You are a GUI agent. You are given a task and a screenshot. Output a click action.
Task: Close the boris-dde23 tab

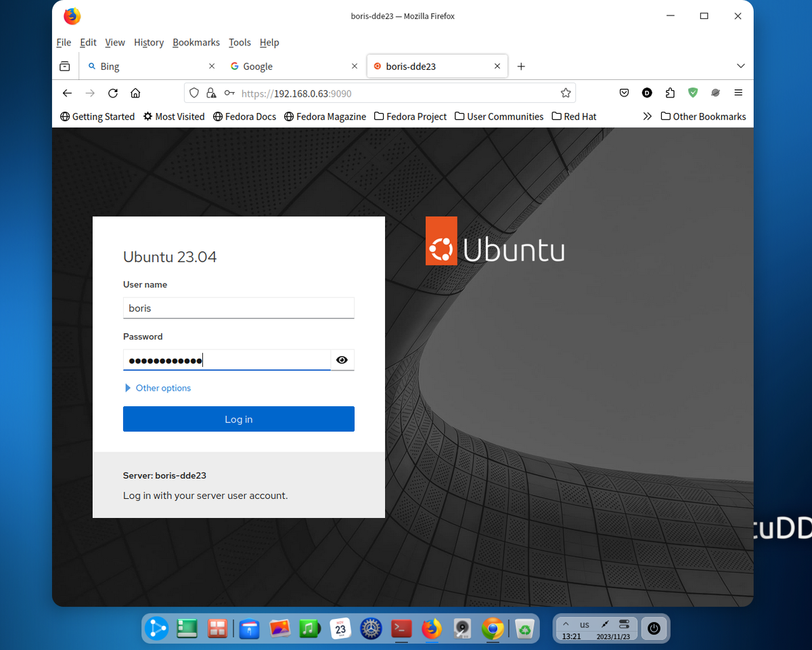497,66
